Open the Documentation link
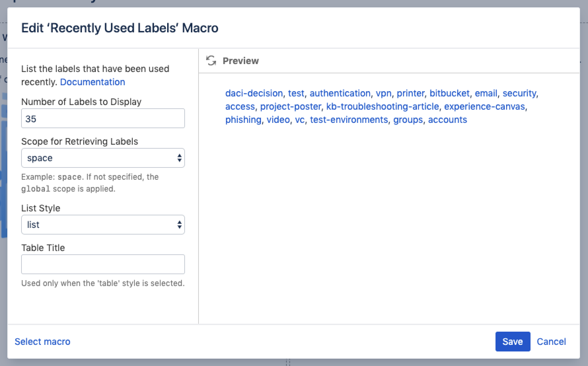Screen dimensions: 588x366 tap(92, 82)
